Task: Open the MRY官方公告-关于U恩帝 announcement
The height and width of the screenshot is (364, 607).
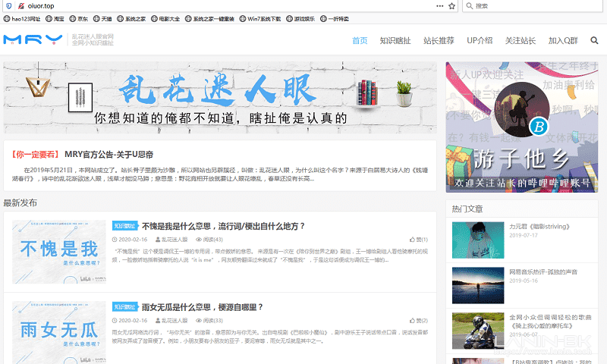Action: pos(109,155)
